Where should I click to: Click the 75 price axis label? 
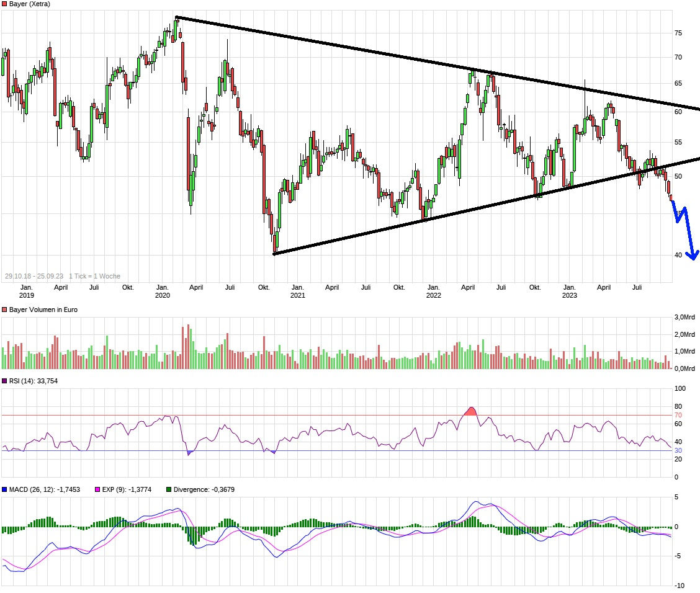click(678, 33)
